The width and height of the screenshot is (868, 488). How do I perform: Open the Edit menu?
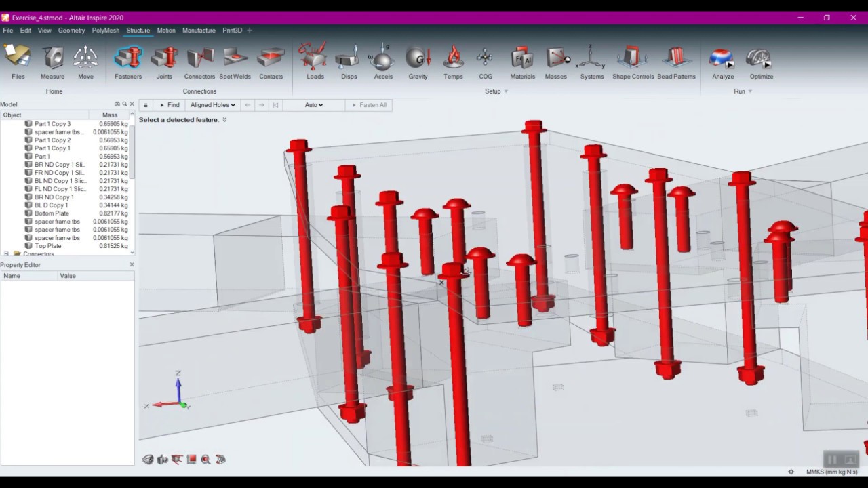(x=25, y=30)
